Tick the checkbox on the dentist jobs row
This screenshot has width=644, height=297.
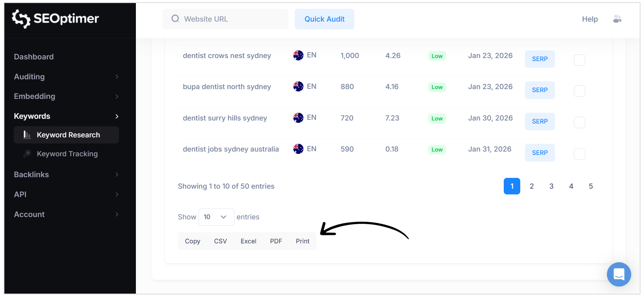tap(580, 154)
